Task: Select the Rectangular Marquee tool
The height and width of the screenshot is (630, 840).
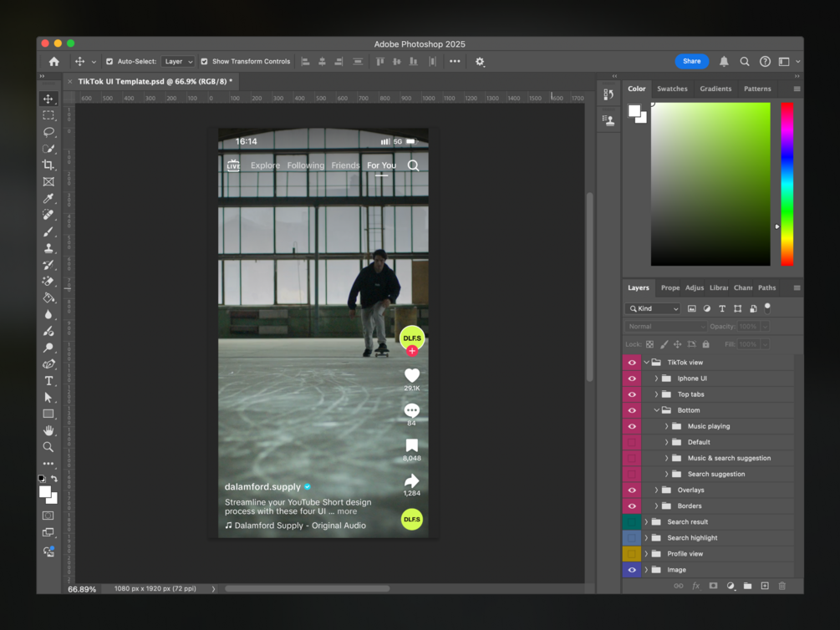Action: (48, 115)
